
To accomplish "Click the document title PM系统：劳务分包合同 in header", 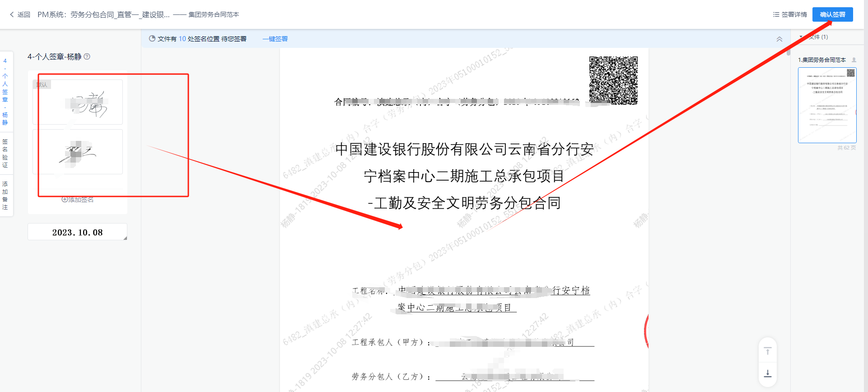I will (103, 14).
